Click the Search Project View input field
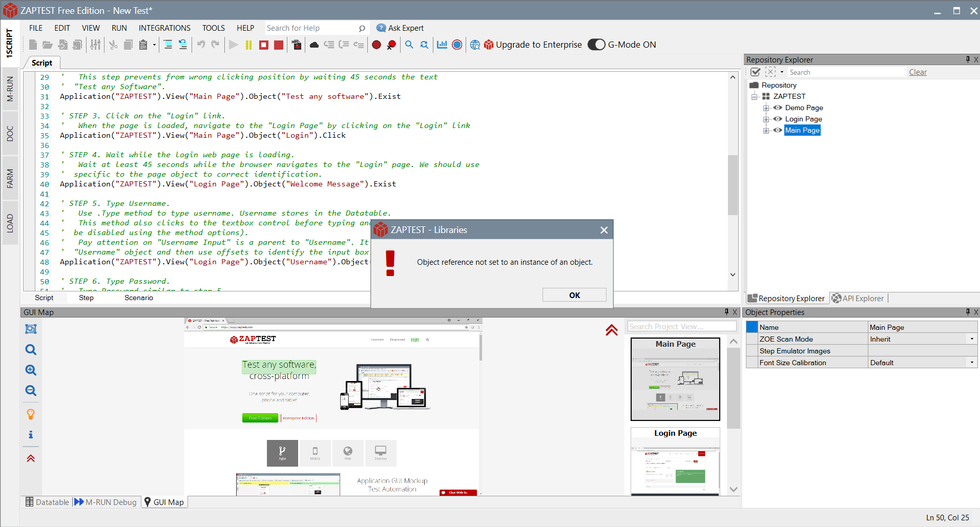Viewport: 980px width, 527px height. pos(682,327)
